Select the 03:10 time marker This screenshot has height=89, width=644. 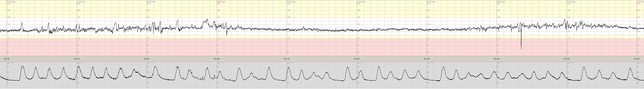coord(287,59)
